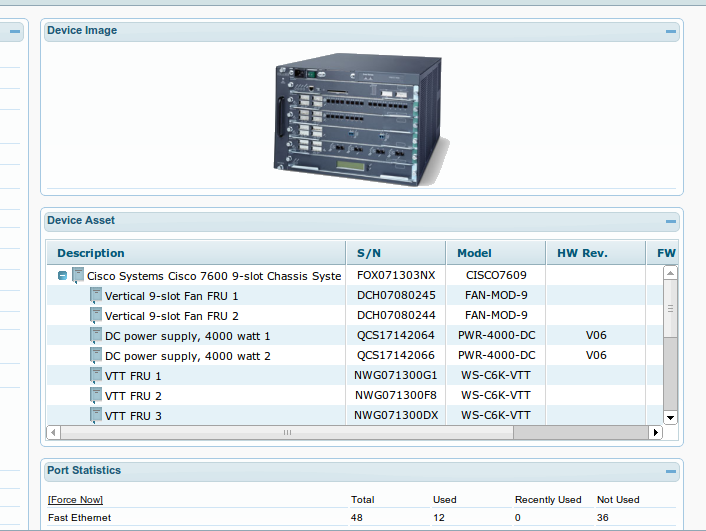Collapse the Port Statistics panel

(x=670, y=471)
